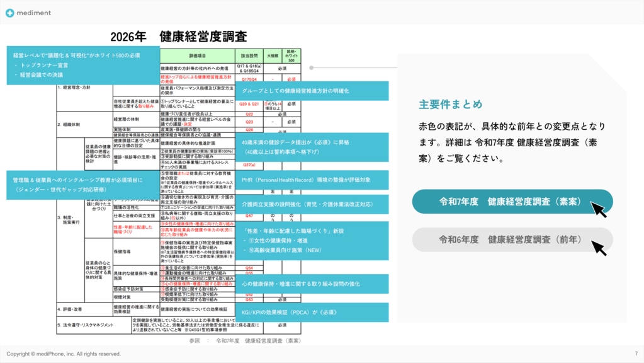644x363 pixels.
Task: Click the Q20 & Q21 cell
Action: pos(249,105)
